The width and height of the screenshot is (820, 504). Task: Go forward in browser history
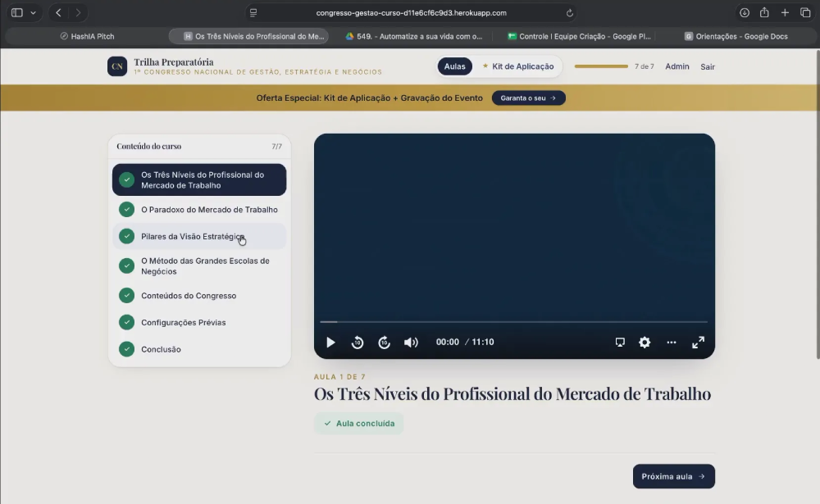(79, 12)
